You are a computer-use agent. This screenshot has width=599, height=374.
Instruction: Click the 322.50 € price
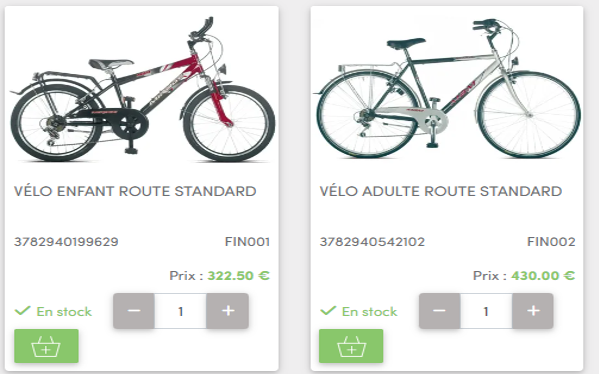point(238,275)
